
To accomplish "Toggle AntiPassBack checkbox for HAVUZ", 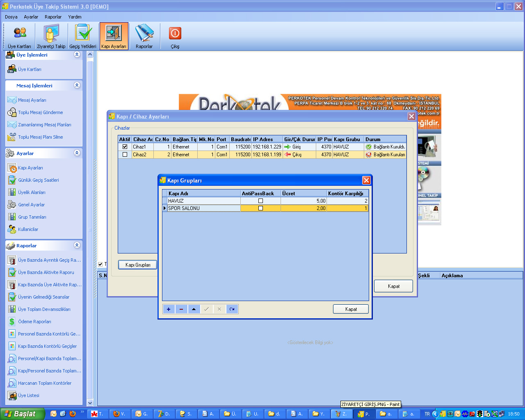I will pos(260,201).
